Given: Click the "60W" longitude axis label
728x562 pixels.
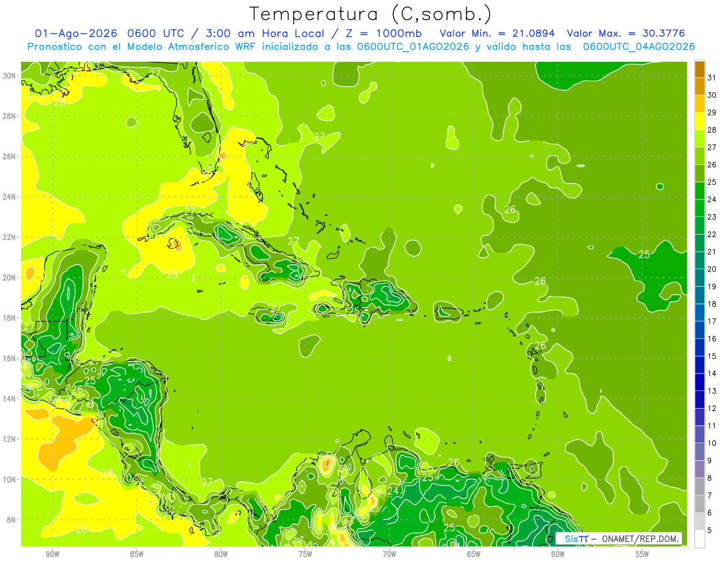Looking at the screenshot, I should (558, 554).
